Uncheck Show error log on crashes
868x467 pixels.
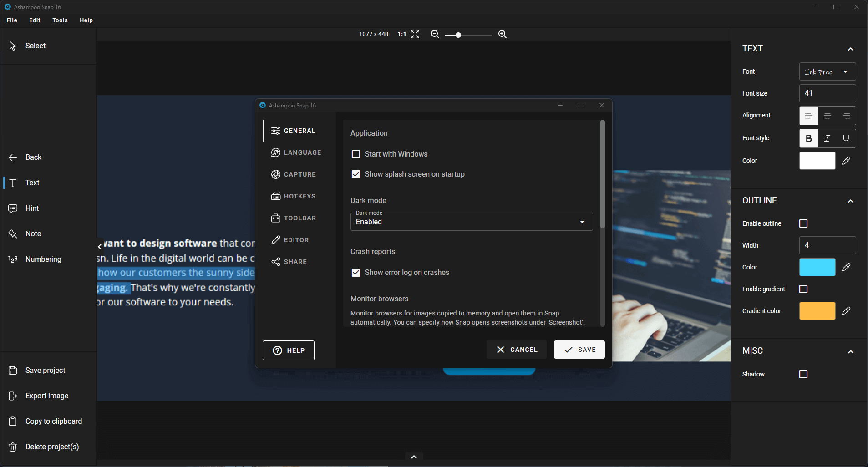(x=356, y=273)
